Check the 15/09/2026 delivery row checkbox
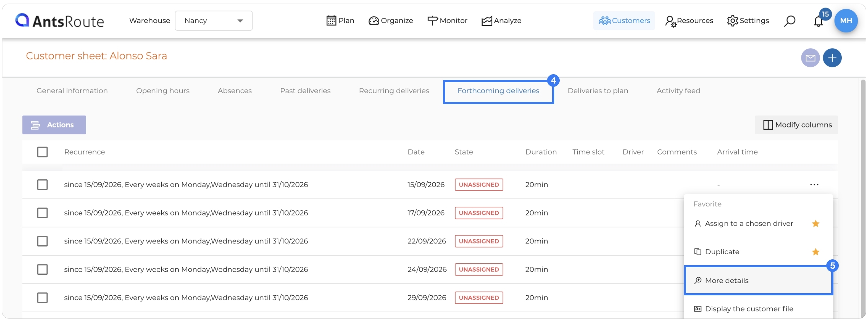868x322 pixels. tap(42, 185)
